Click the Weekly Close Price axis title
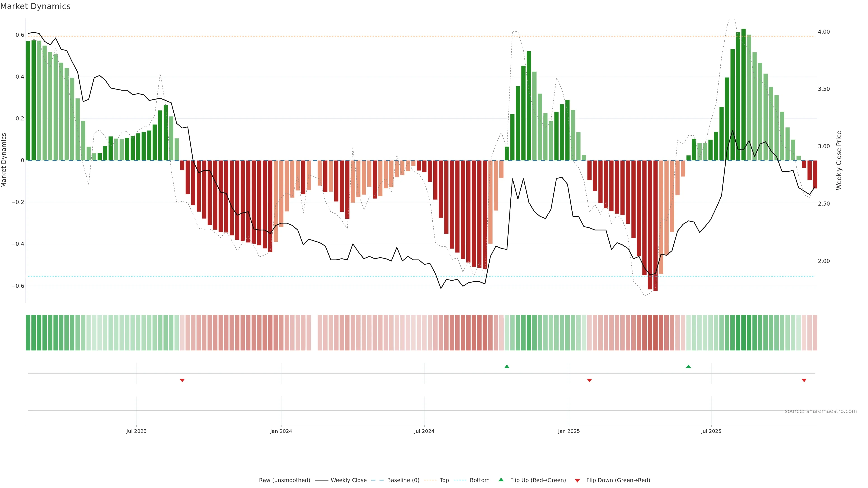Viewport: 868px width, 488px height. 839,160
